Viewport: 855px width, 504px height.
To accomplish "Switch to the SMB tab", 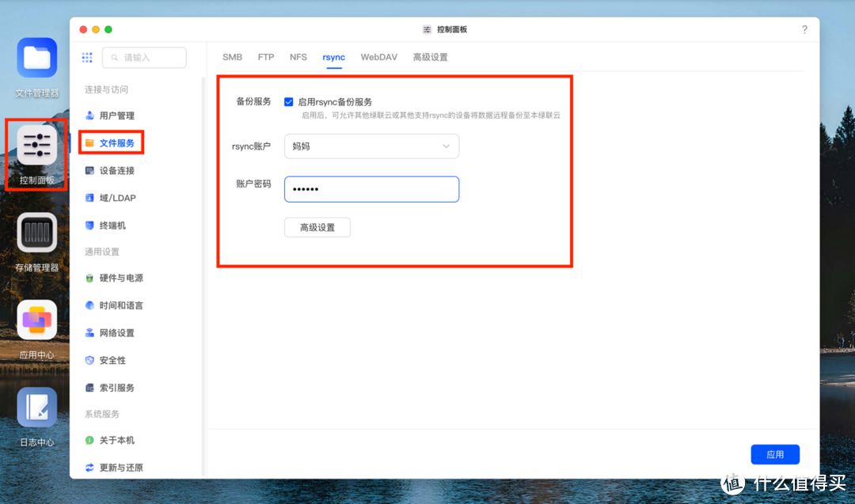I will pyautogui.click(x=231, y=56).
